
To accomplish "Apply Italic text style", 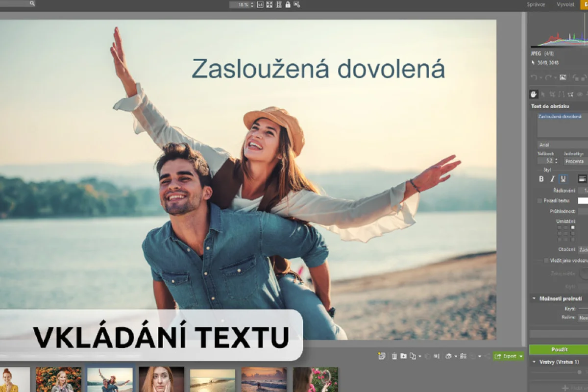I will coord(552,179).
